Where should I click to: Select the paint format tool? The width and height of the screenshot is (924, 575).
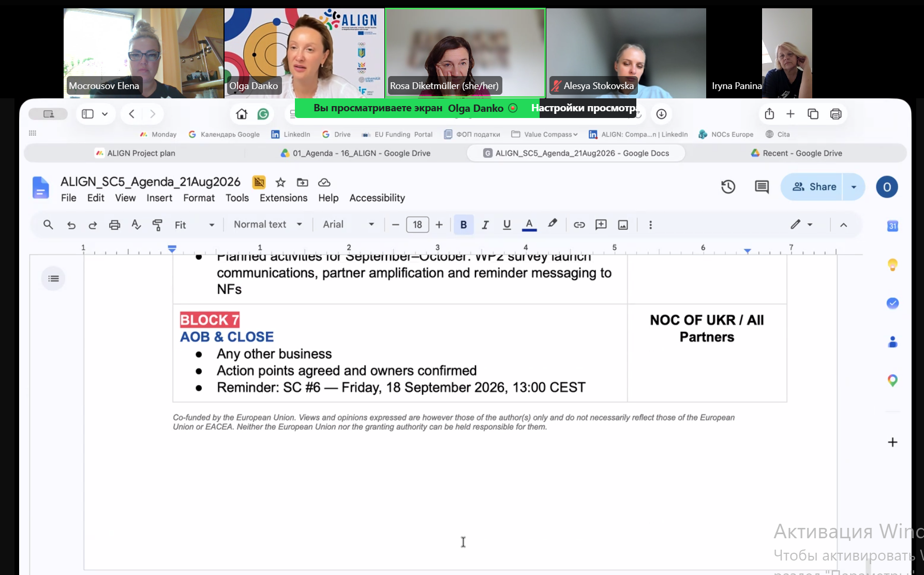(157, 225)
